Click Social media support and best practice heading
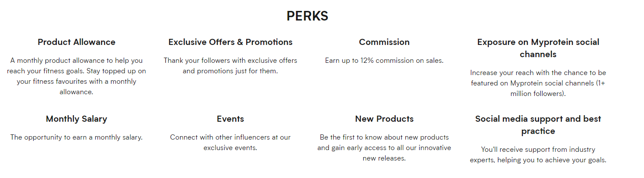 [538, 125]
